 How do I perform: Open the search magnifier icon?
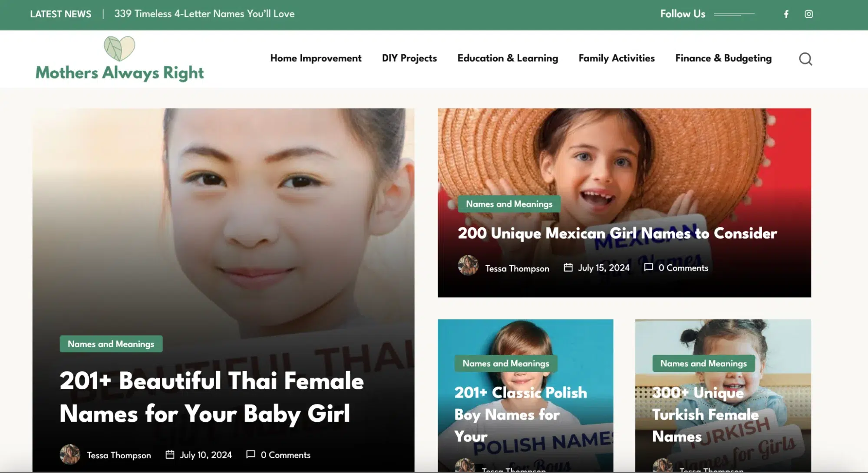click(x=805, y=59)
